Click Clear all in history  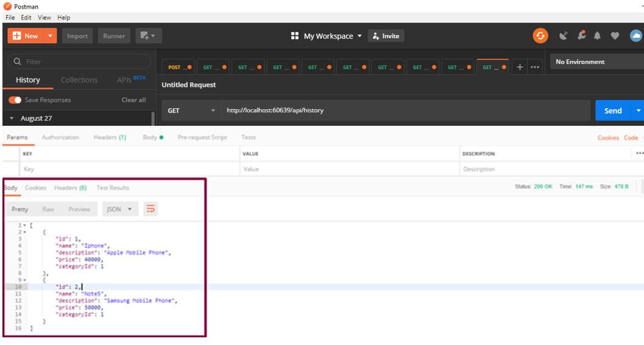click(x=134, y=100)
